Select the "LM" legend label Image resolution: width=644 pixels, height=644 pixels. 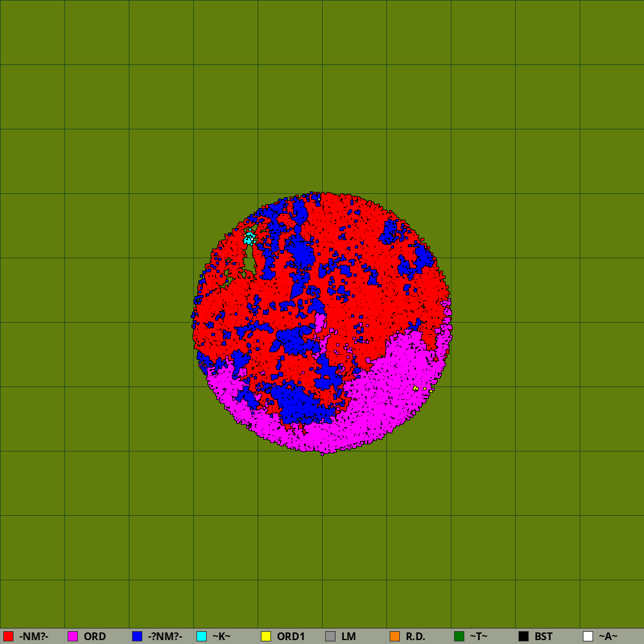348,636
